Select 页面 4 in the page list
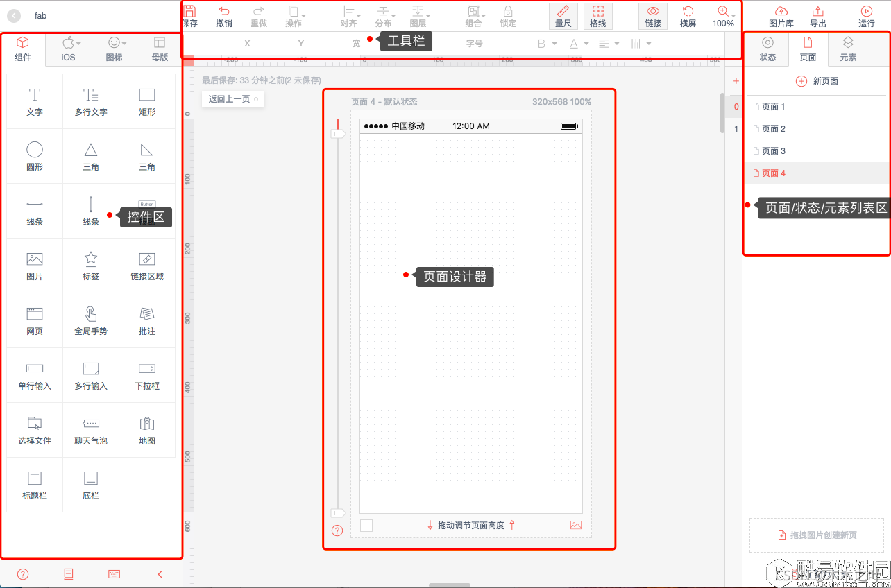Image resolution: width=891 pixels, height=588 pixels. click(x=817, y=173)
